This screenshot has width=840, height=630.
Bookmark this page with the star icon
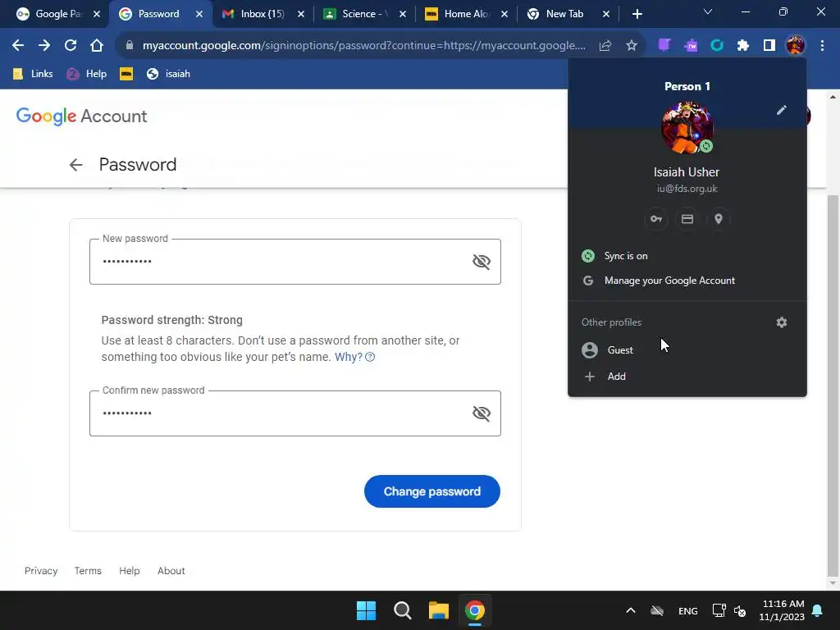[632, 46]
